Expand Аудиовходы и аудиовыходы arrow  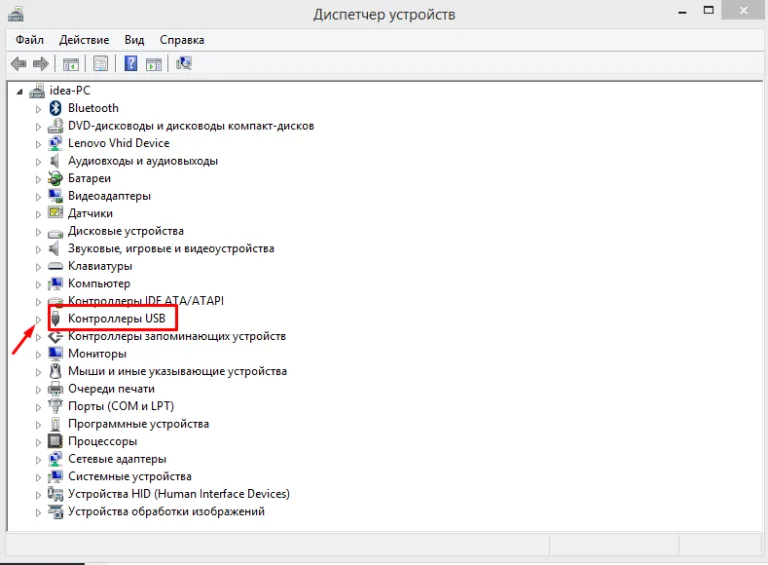38,162
